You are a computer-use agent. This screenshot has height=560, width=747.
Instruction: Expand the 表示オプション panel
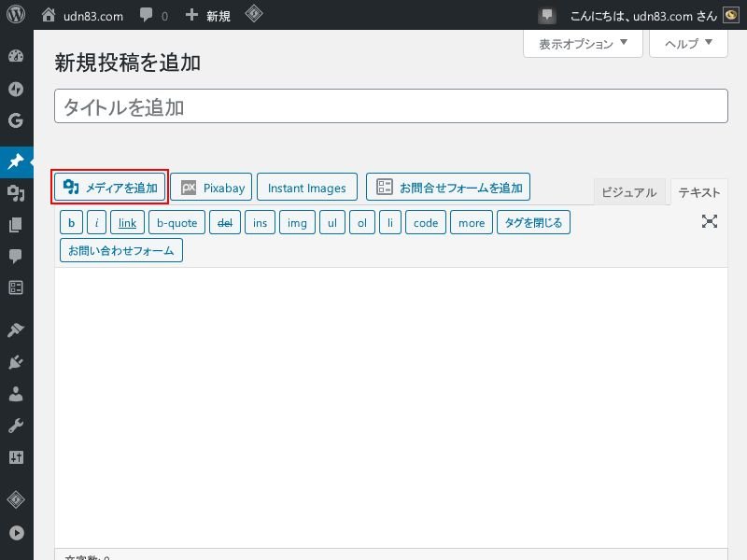point(583,44)
